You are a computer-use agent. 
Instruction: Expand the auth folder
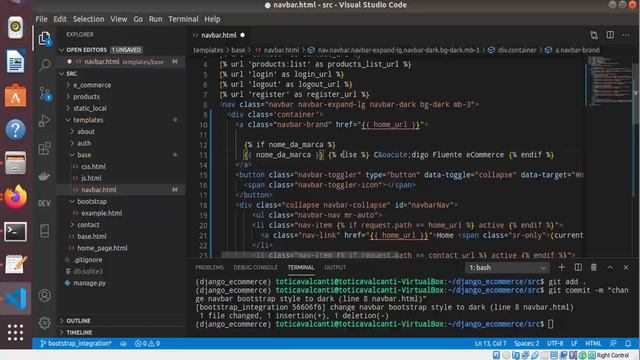coord(84,143)
